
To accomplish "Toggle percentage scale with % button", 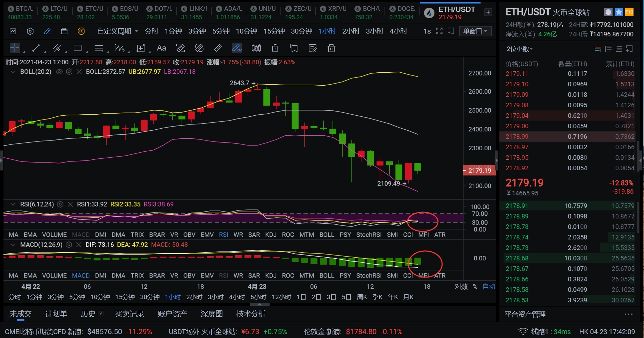I will tap(475, 286).
